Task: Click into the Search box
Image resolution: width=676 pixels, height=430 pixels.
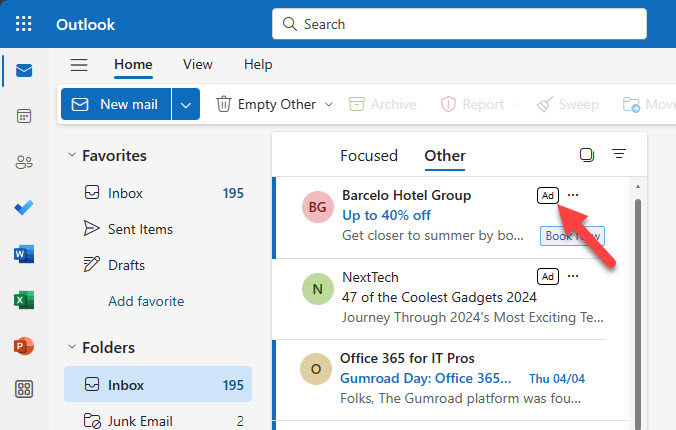Action: [459, 24]
